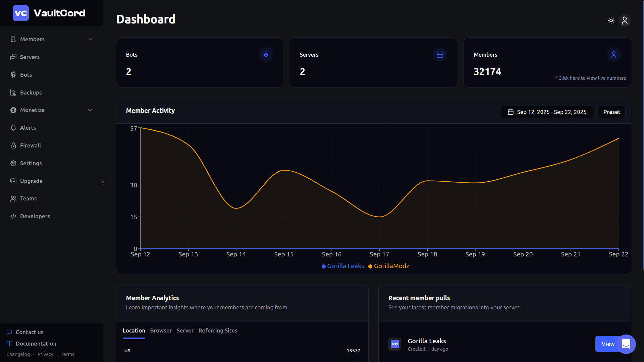This screenshot has width=644, height=362.
Task: Open the user profile avatar icon
Action: point(625,20)
